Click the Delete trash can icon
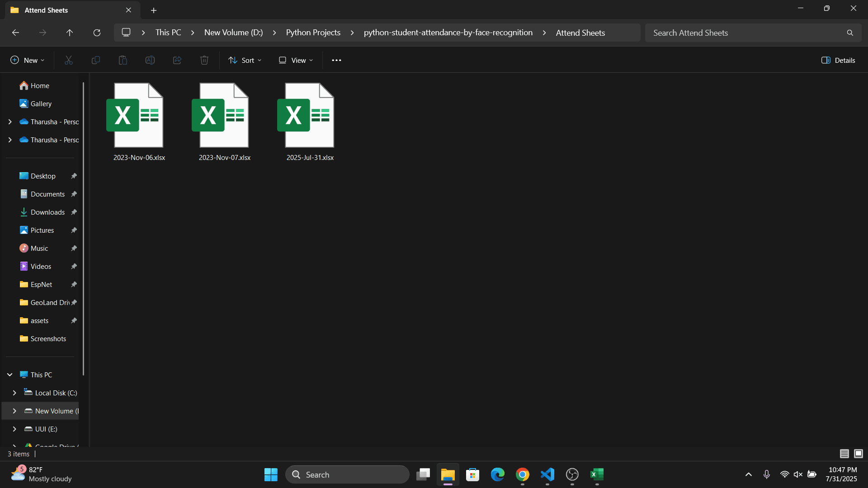This screenshot has height=488, width=868. (204, 60)
